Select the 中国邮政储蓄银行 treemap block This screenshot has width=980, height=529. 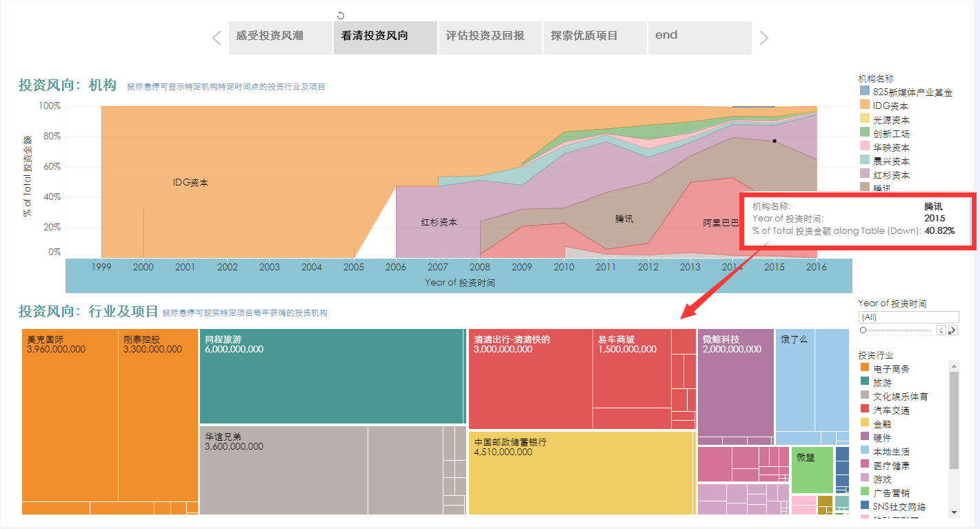click(x=581, y=473)
